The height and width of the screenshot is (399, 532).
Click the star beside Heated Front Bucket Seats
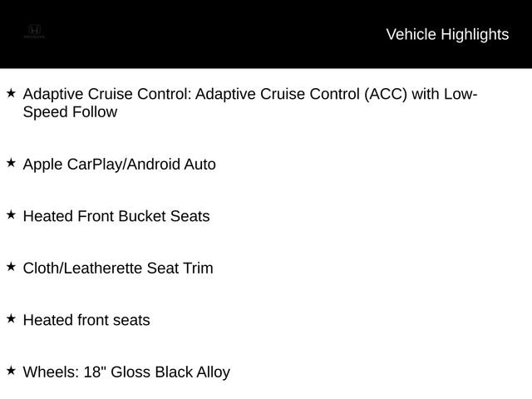pos(11,214)
